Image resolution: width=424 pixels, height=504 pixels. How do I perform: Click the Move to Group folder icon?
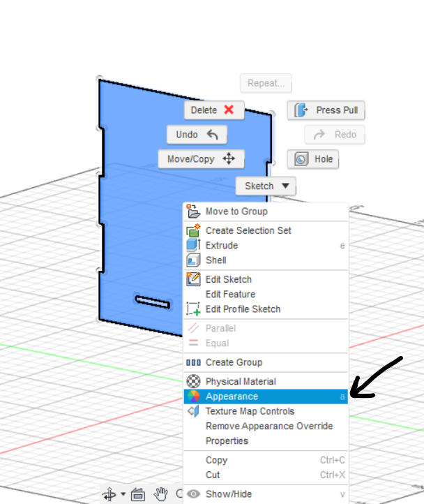[193, 212]
